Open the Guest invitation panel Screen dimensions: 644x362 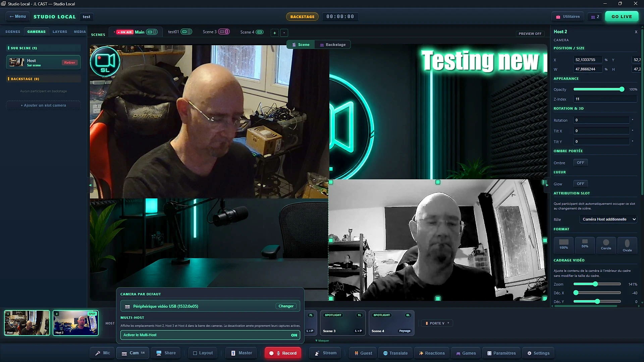tap(363, 353)
